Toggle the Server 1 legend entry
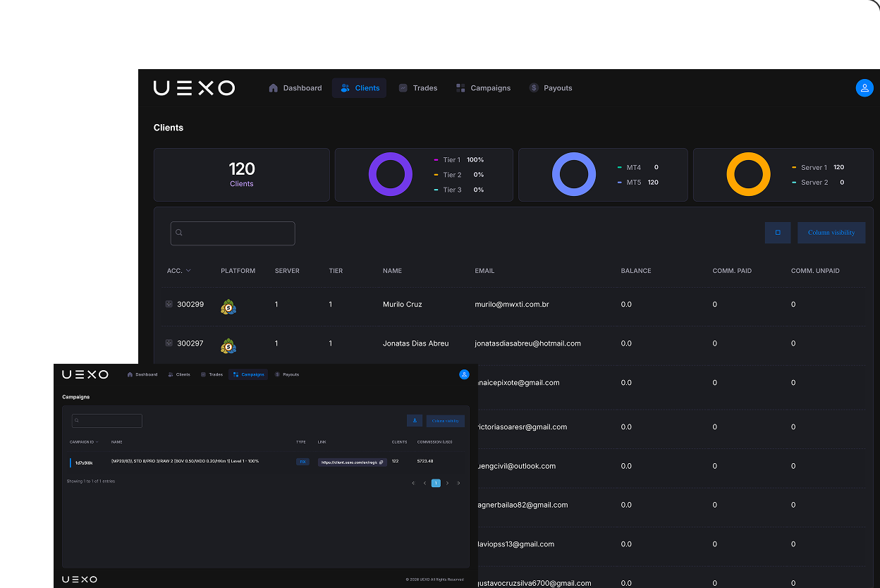 pyautogui.click(x=812, y=168)
